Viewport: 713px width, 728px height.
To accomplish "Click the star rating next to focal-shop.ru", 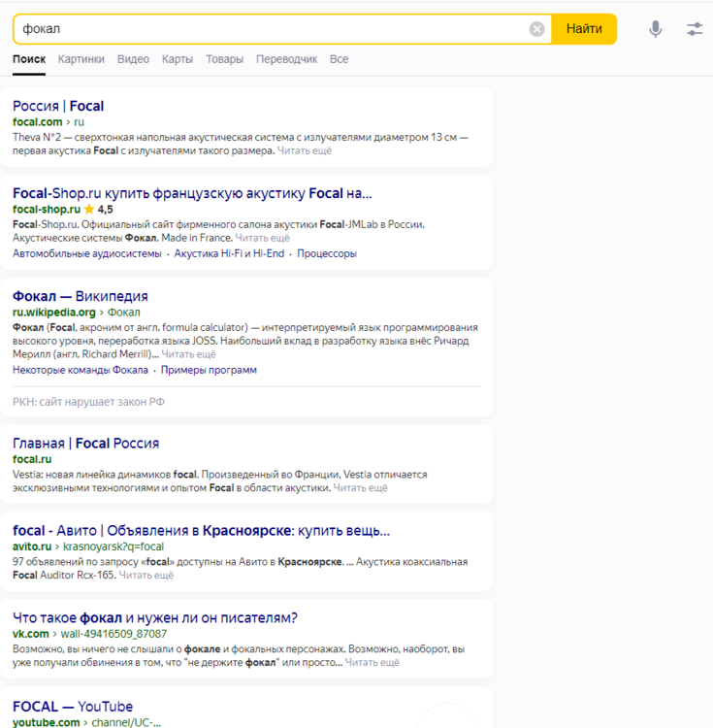I will (89, 210).
